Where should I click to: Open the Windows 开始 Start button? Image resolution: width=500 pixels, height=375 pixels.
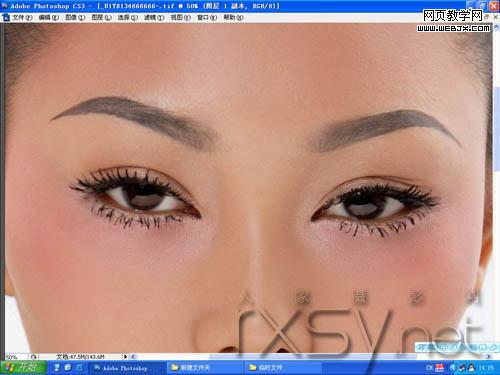pyautogui.click(x=23, y=368)
